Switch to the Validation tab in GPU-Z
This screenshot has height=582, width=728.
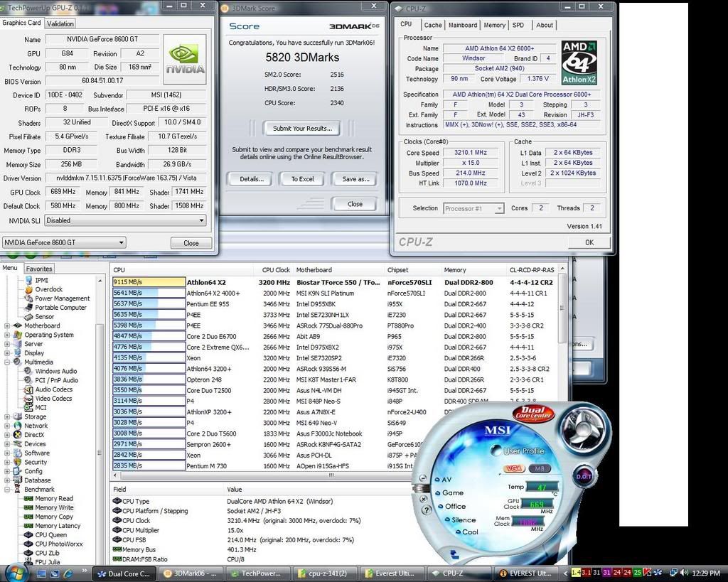[x=60, y=23]
